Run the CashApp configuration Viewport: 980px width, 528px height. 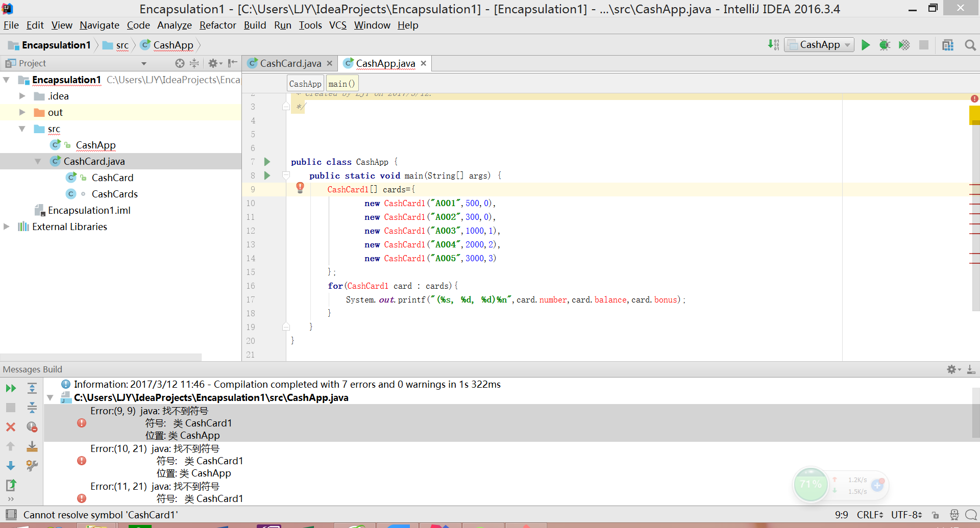pos(866,45)
